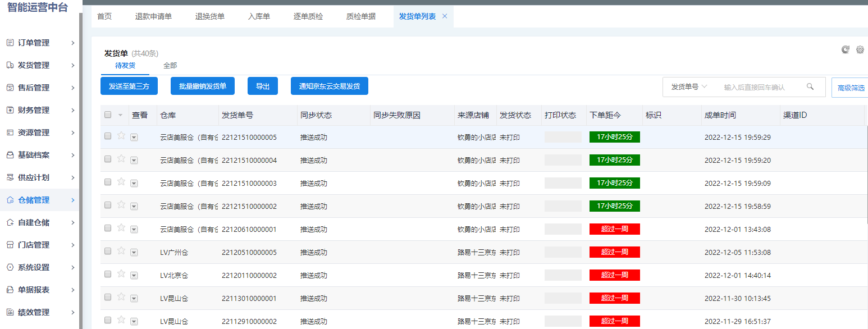Star the row 22120610000001

[x=121, y=228]
